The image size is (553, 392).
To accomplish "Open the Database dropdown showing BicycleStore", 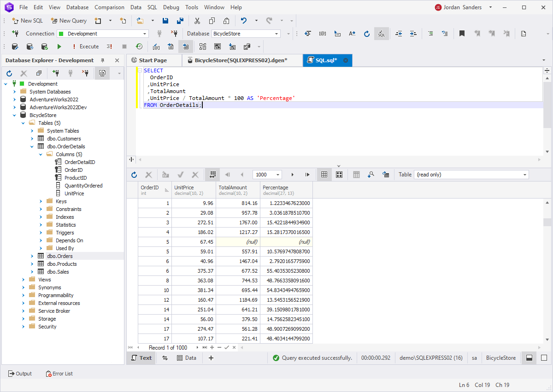I will pyautogui.click(x=246, y=34).
